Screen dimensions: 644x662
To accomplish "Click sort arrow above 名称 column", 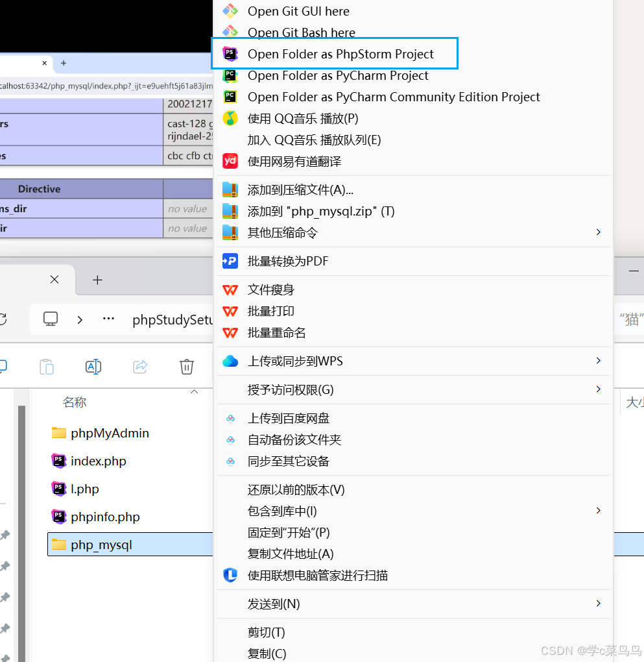I will tap(194, 392).
